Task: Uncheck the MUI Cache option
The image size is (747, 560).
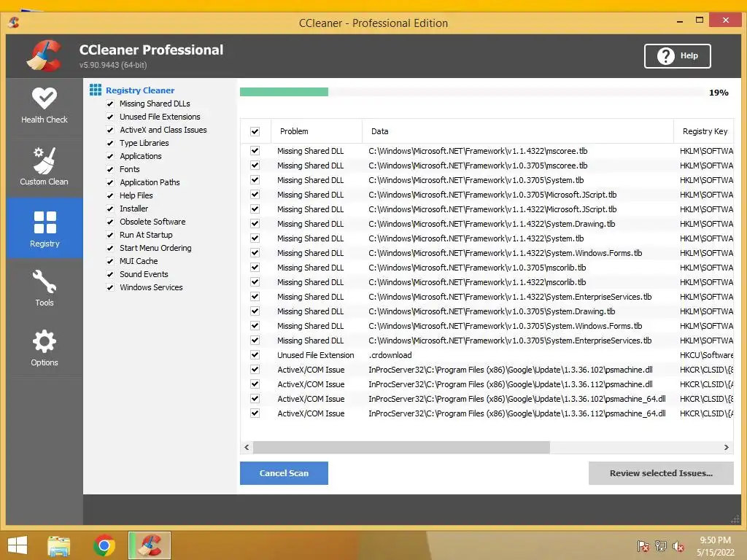Action: 110,262
